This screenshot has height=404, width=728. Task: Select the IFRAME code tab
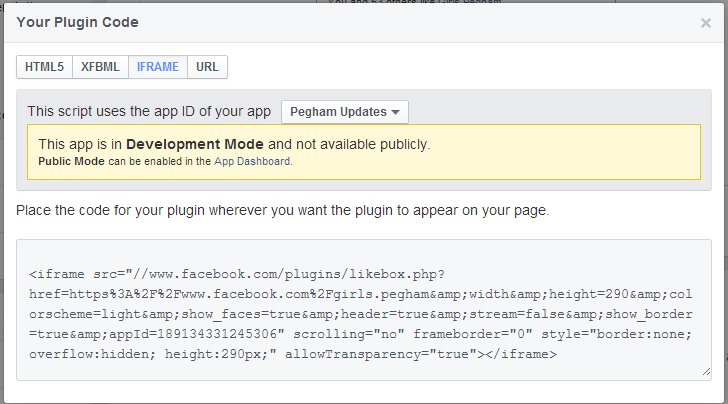[x=158, y=67]
